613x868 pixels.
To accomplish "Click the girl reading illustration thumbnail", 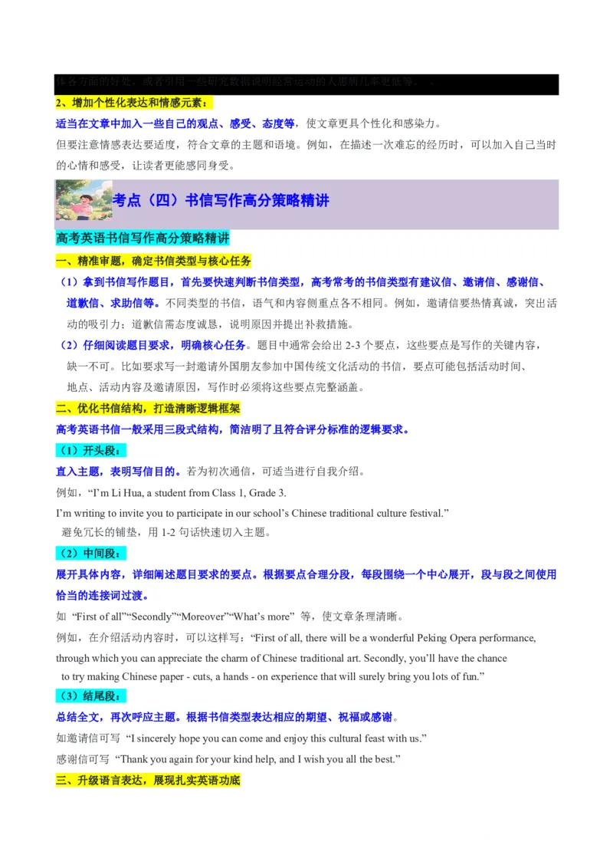I will coord(84,200).
